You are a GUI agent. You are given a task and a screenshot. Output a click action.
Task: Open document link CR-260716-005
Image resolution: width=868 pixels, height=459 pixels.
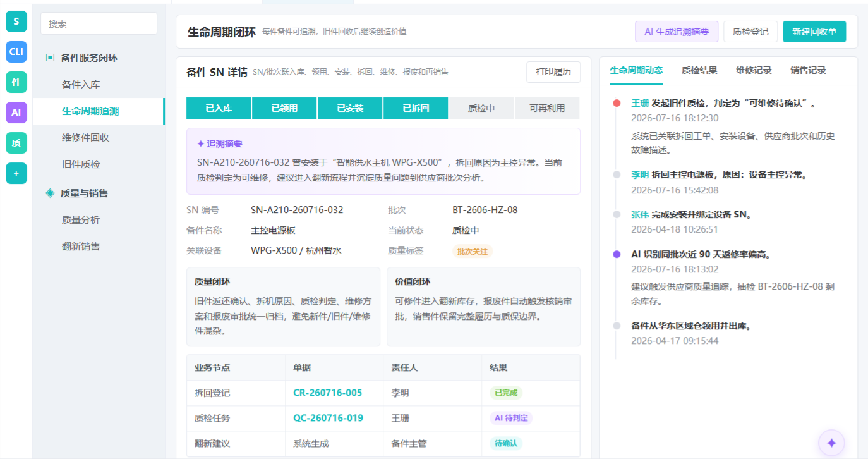coord(327,393)
